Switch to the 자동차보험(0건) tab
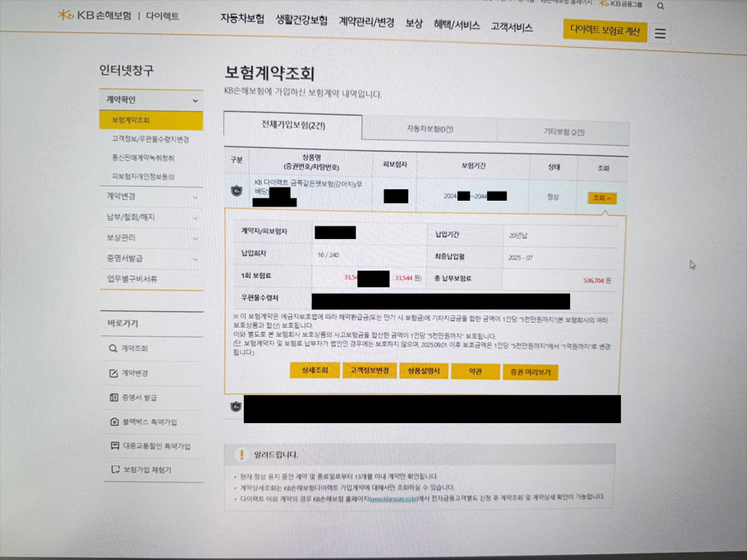 click(x=430, y=129)
